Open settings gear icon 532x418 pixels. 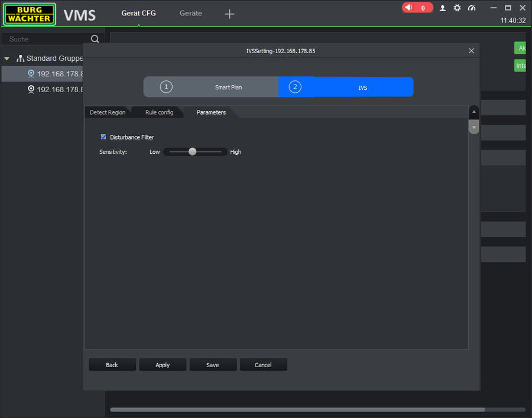click(457, 8)
